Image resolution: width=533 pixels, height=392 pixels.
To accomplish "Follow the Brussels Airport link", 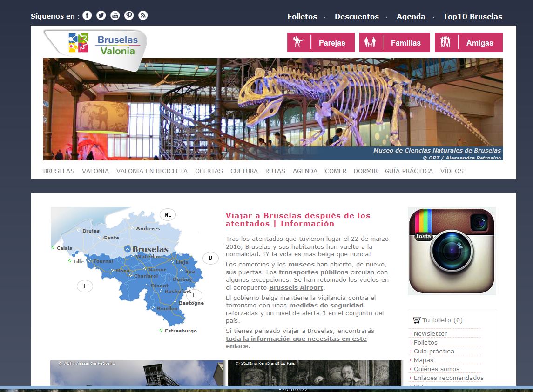I will click(x=296, y=288).
